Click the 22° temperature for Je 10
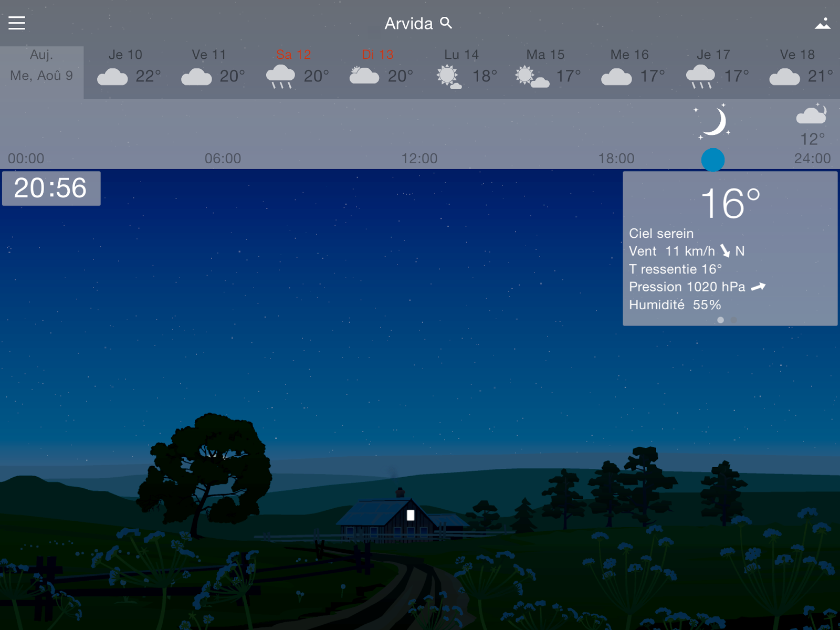840x630 pixels. click(x=148, y=77)
